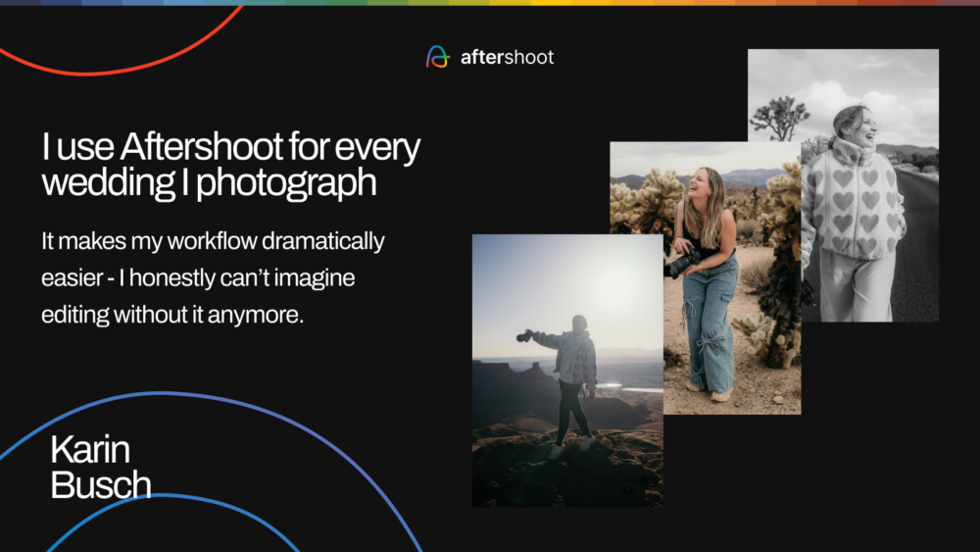Image resolution: width=980 pixels, height=552 pixels.
Task: Click the name Karin Busch
Action: pyautogui.click(x=100, y=468)
